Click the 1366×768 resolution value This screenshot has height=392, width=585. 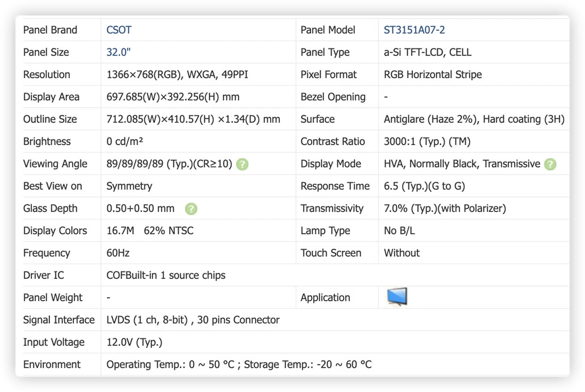[x=177, y=74]
